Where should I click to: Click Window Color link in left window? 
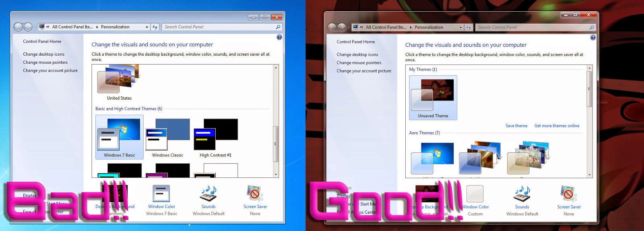pyautogui.click(x=161, y=206)
